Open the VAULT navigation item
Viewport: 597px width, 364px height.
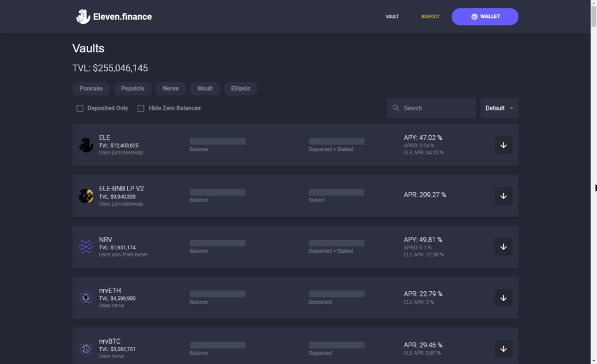(x=392, y=17)
